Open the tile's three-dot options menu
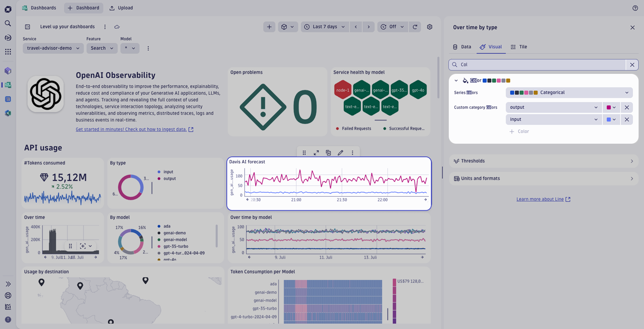 click(x=353, y=152)
